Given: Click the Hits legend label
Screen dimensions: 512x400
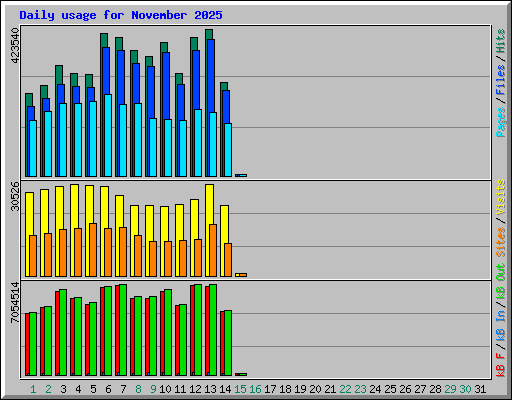Looking at the screenshot, I should 501,41.
